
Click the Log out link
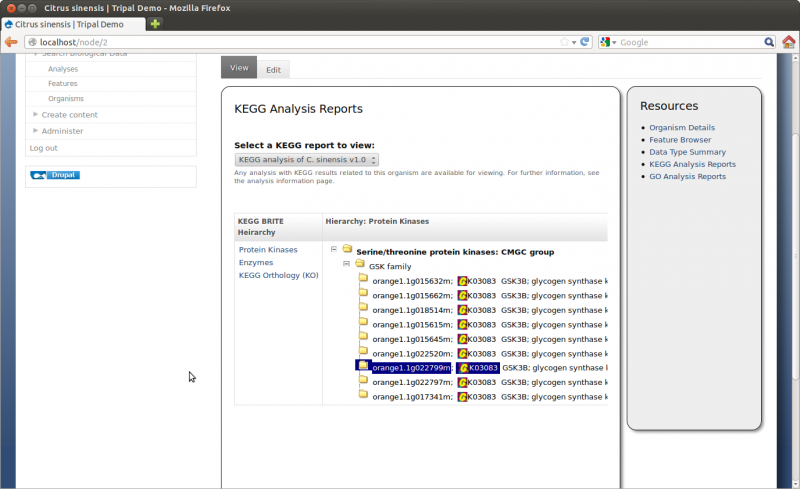point(43,148)
